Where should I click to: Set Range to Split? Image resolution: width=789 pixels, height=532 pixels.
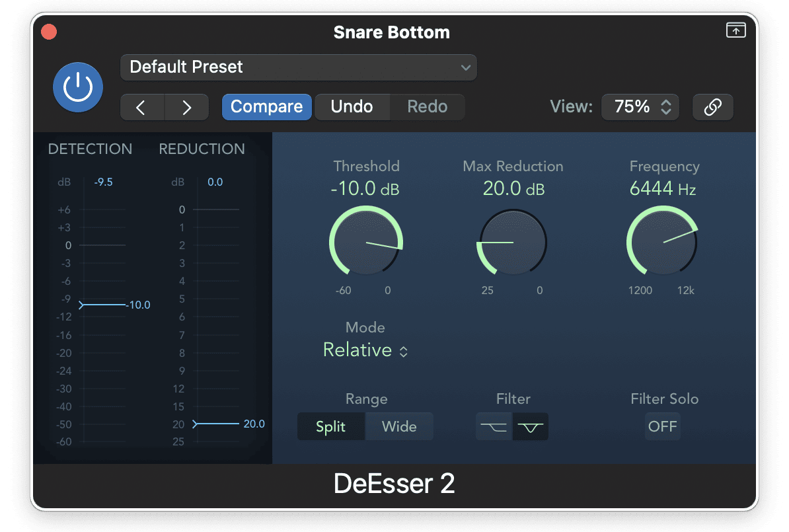pyautogui.click(x=330, y=427)
